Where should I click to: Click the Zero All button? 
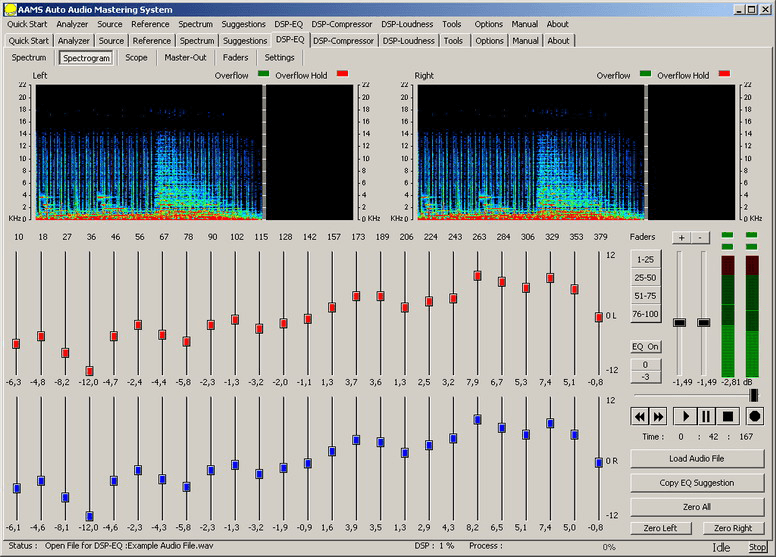[697, 507]
